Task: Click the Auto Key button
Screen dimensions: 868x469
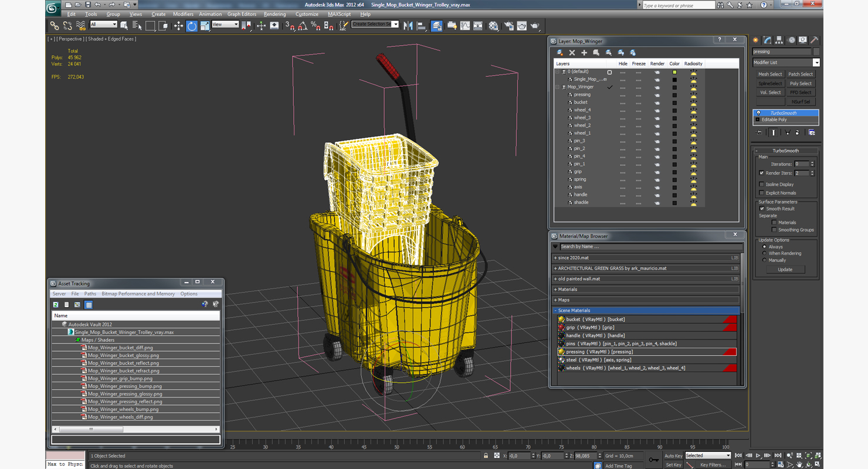Action: point(673,456)
